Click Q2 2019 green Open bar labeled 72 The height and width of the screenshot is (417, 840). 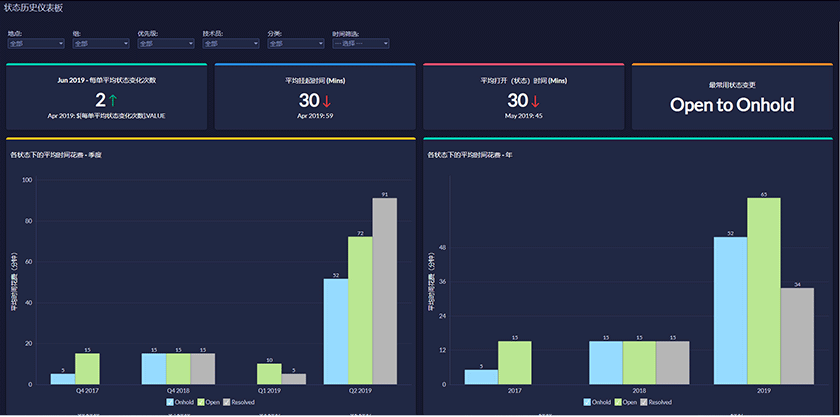coord(360,310)
